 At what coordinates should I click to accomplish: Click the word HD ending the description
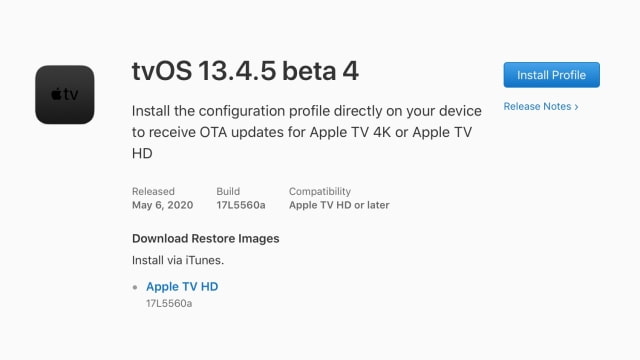[x=142, y=153]
